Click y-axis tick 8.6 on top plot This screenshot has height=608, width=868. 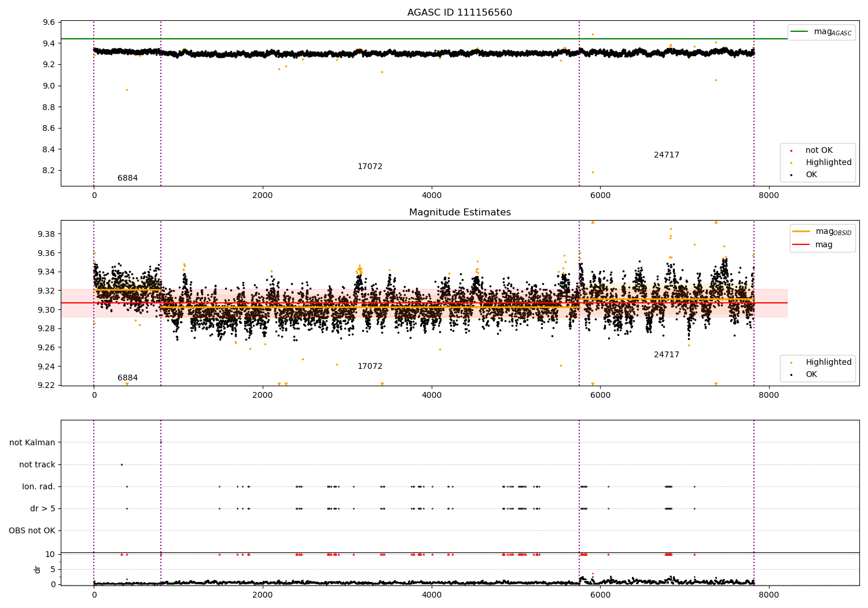49,129
